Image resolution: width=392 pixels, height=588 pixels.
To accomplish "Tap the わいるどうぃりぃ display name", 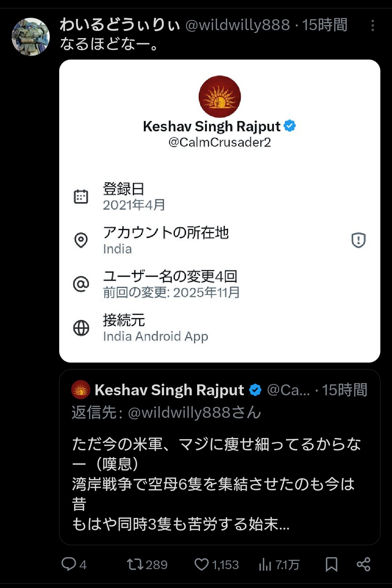I will [x=120, y=25].
